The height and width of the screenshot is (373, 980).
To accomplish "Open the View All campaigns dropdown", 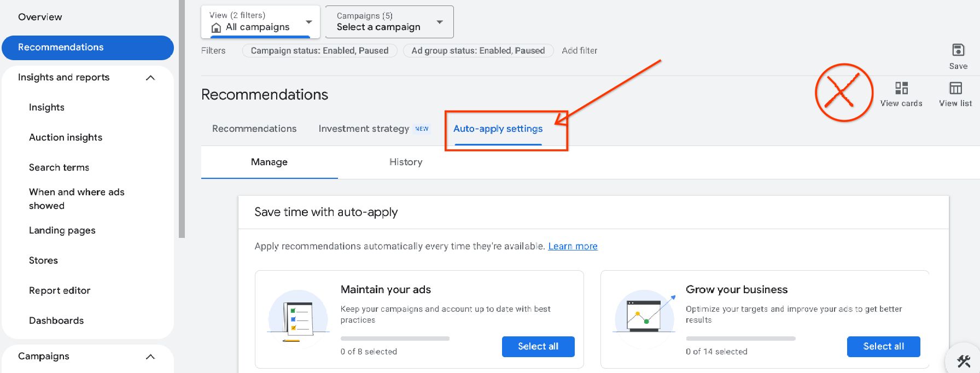I will pos(308,22).
